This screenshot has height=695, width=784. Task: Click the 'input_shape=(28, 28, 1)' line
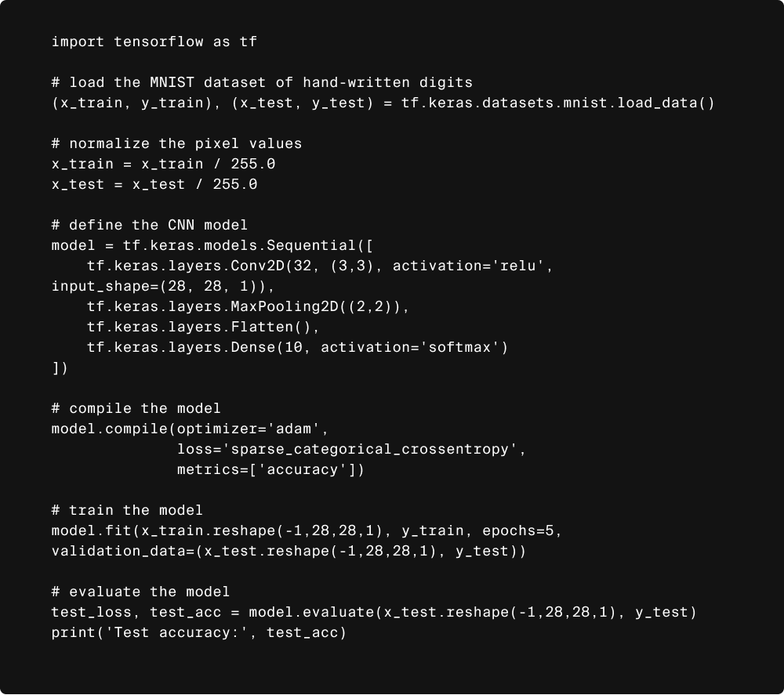click(163, 286)
